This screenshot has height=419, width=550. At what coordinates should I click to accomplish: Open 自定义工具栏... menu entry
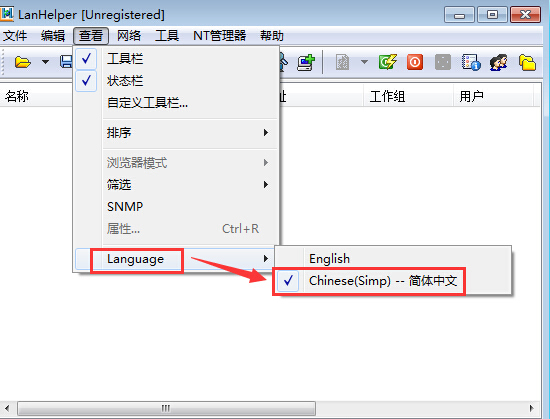point(176,103)
